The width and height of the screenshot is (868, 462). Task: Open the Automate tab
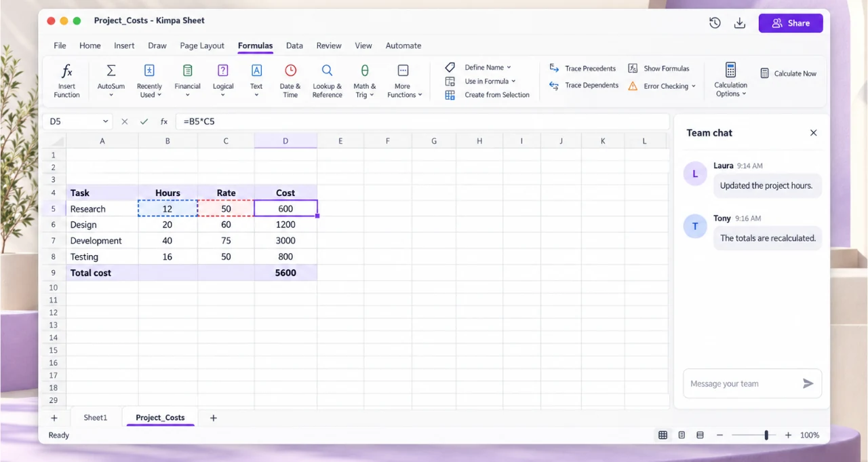click(403, 45)
